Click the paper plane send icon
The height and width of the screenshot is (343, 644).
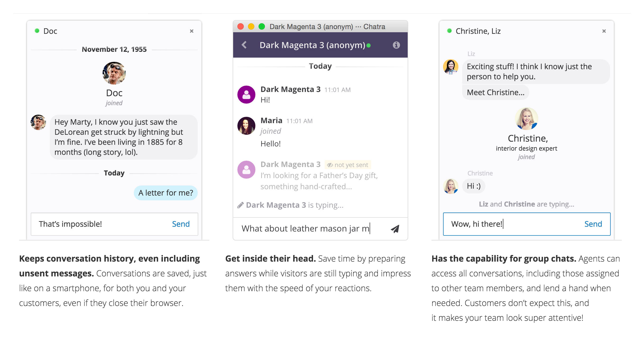[x=395, y=229]
